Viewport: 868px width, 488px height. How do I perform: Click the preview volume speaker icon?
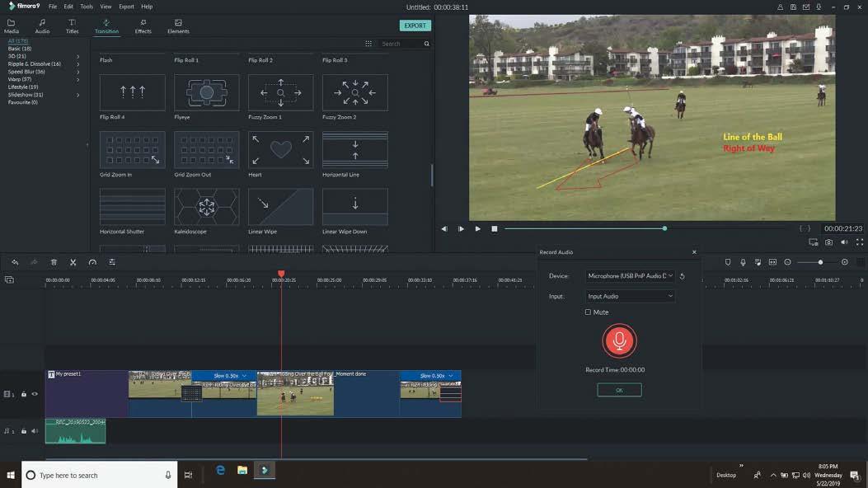click(844, 242)
